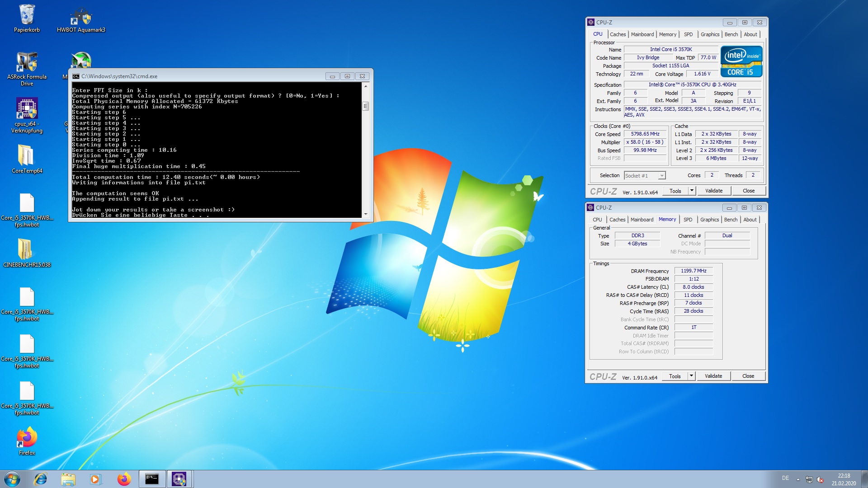This screenshot has width=868, height=488.
Task: Open the Papierkorb recycle bin icon
Action: 27,18
